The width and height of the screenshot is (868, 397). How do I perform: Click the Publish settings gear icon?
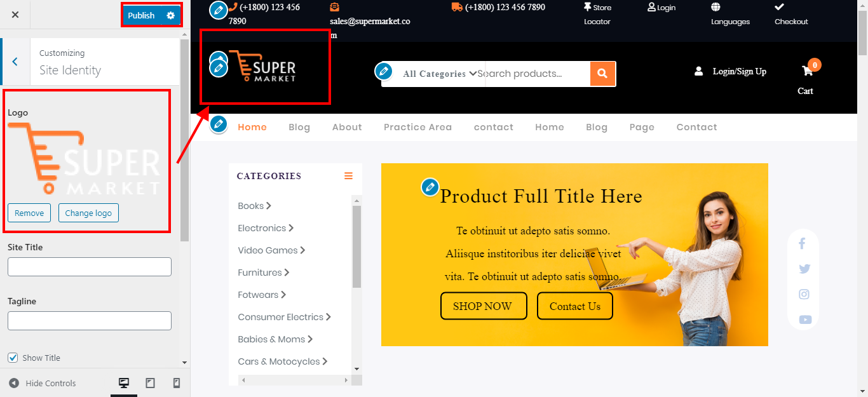[x=170, y=15]
